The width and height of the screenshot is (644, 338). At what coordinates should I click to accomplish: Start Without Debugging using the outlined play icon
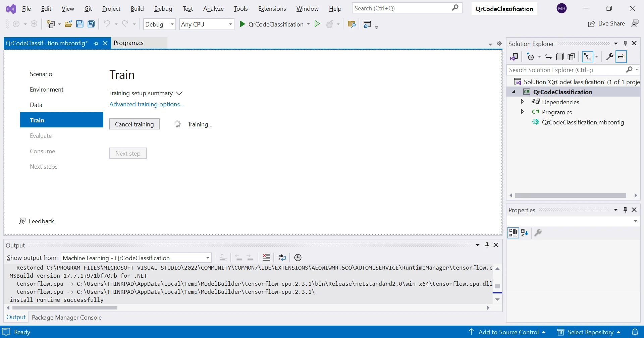(x=317, y=24)
